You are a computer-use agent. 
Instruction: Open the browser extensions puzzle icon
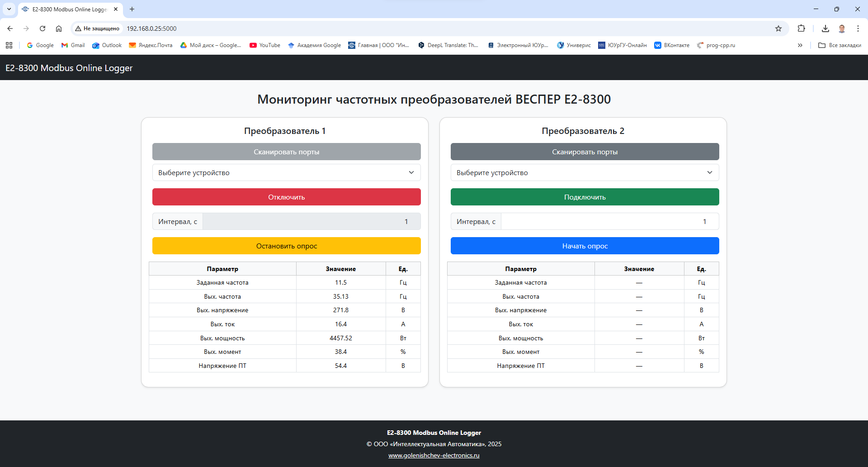click(801, 29)
